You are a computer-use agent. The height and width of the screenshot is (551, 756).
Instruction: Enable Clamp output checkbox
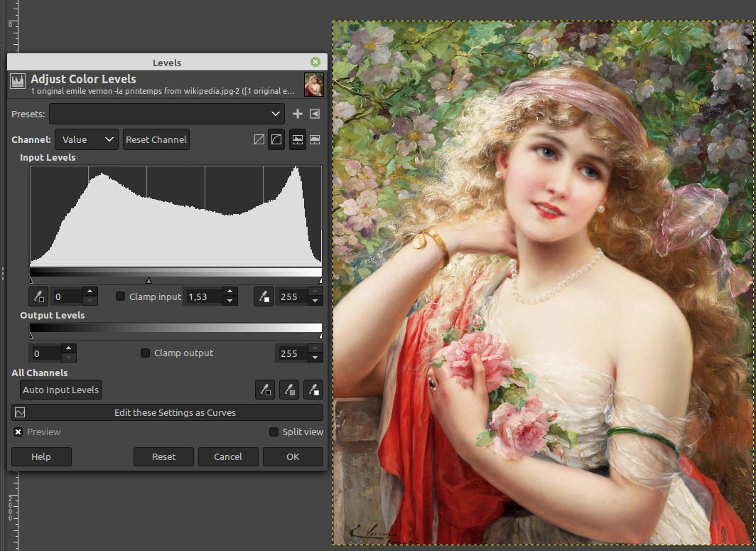click(x=145, y=353)
